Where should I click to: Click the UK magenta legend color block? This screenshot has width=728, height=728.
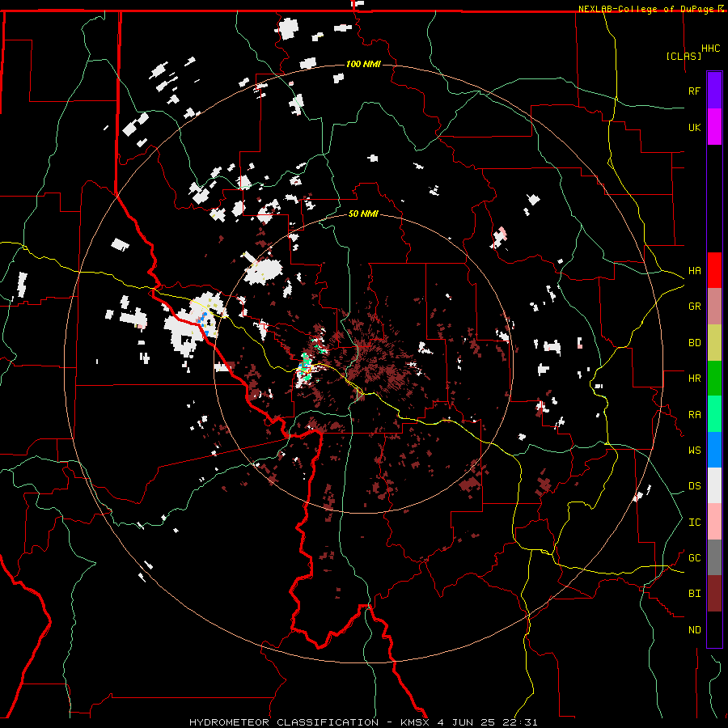pyautogui.click(x=714, y=127)
